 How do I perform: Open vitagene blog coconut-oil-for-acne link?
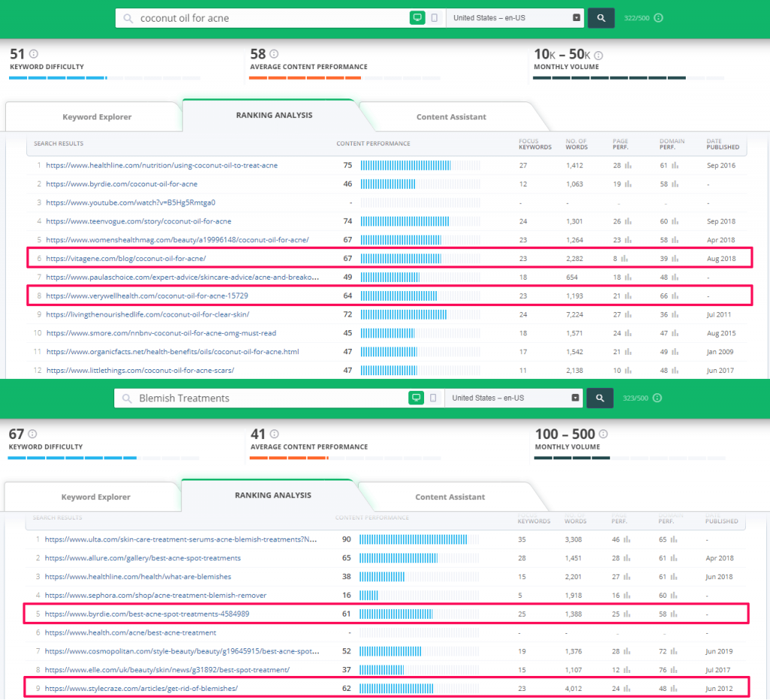[126, 259]
